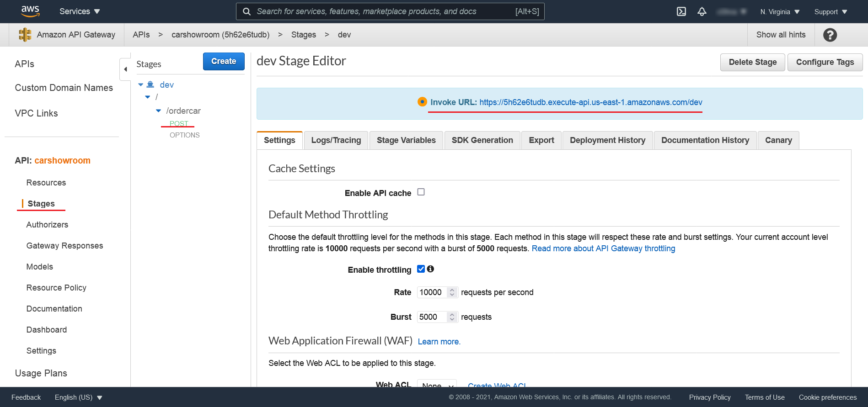Toggle the Enable API cache checkbox
The height and width of the screenshot is (407, 868).
(x=421, y=192)
